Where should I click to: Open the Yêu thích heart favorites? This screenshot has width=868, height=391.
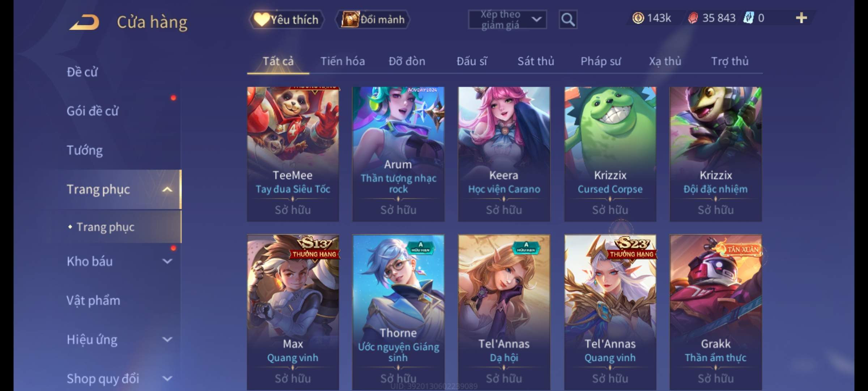287,20
